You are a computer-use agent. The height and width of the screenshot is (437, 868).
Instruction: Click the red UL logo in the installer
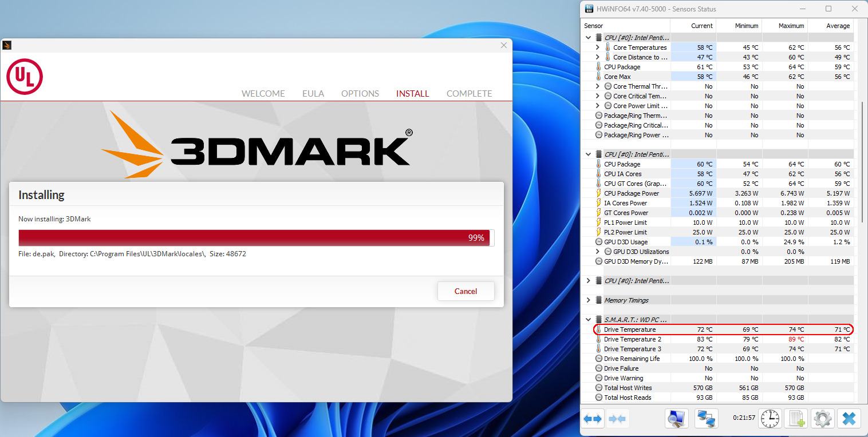click(x=25, y=76)
